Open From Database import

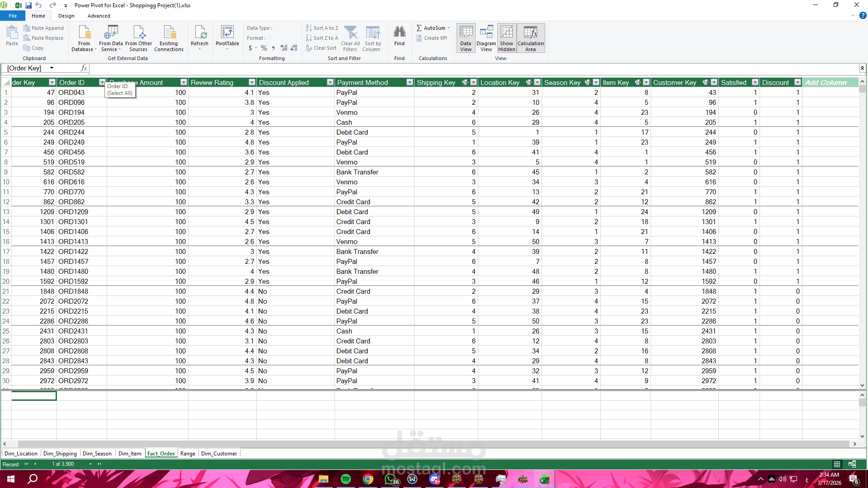(84, 33)
